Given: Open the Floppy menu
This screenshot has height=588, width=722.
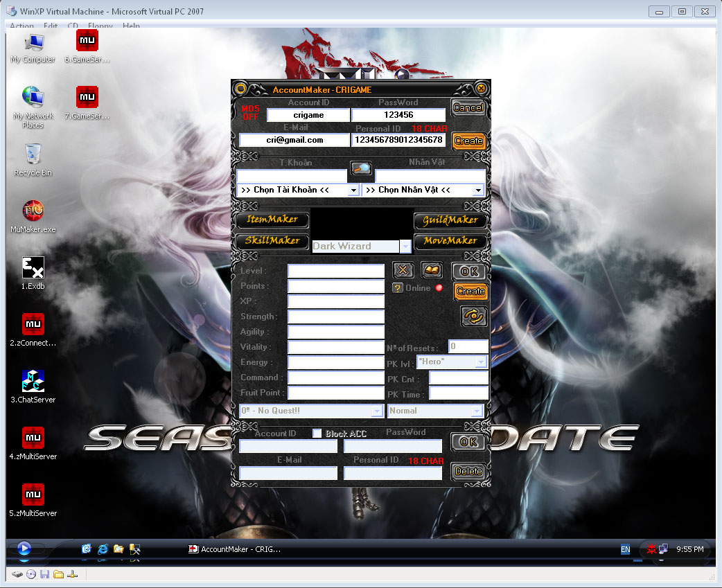Looking at the screenshot, I should pyautogui.click(x=100, y=26).
